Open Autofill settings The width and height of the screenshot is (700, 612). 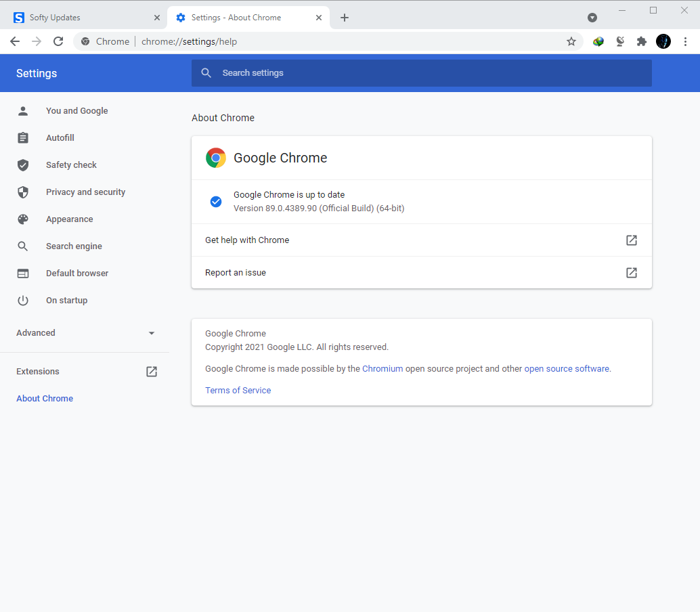(60, 138)
